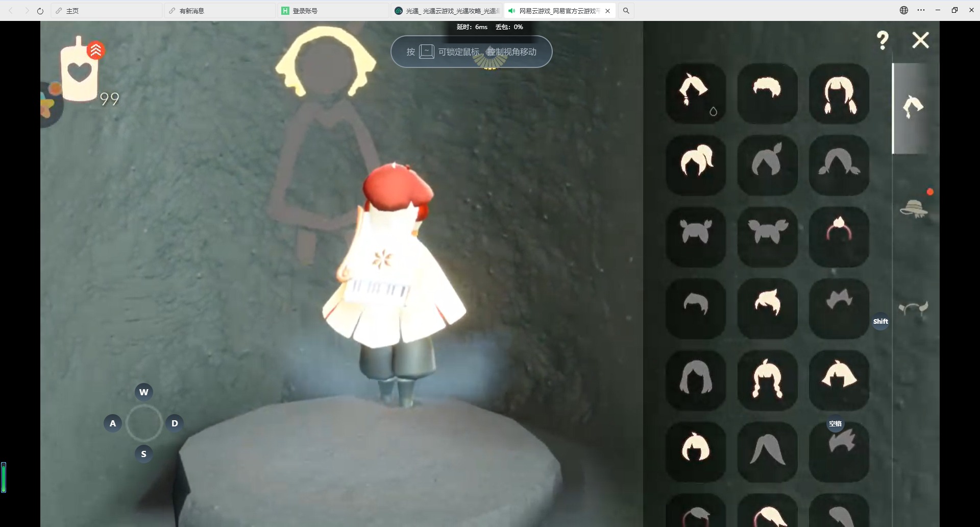Choose the greyed side-bun hairstyle in second row
This screenshot has height=527, width=980.
point(767,165)
